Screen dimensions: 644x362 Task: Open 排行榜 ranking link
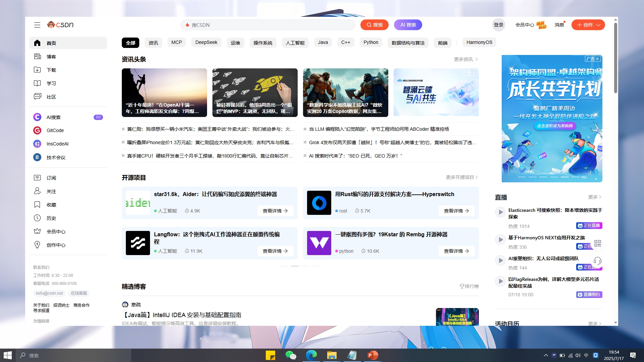click(469, 286)
